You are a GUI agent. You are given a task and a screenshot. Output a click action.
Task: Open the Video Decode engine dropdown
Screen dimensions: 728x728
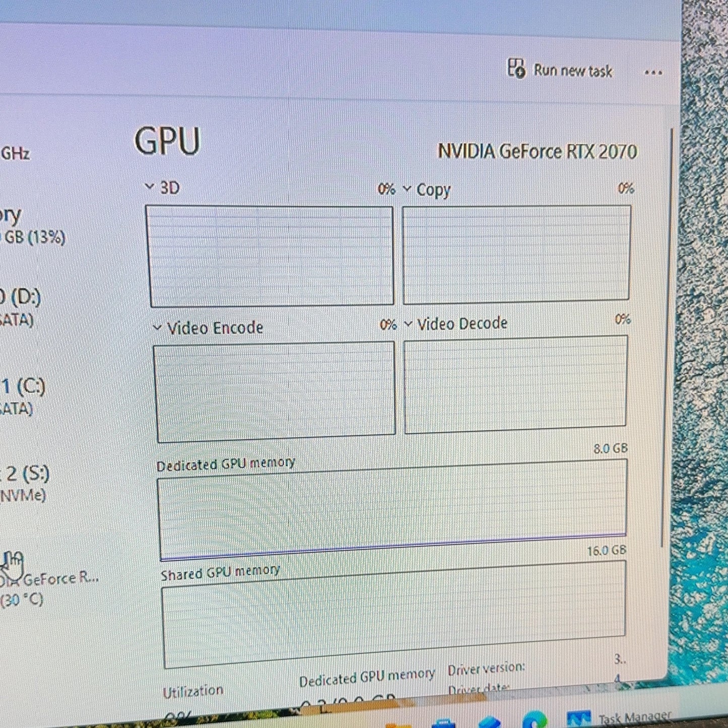point(408,324)
